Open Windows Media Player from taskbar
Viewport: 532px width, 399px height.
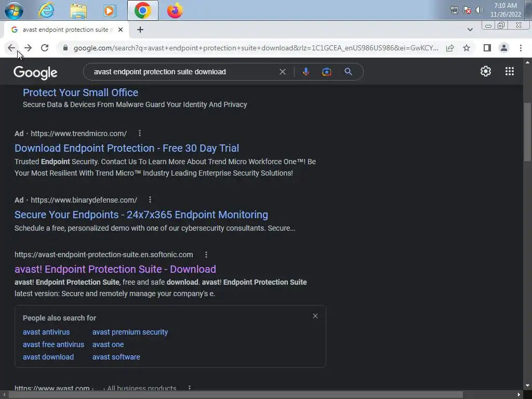coord(110,11)
